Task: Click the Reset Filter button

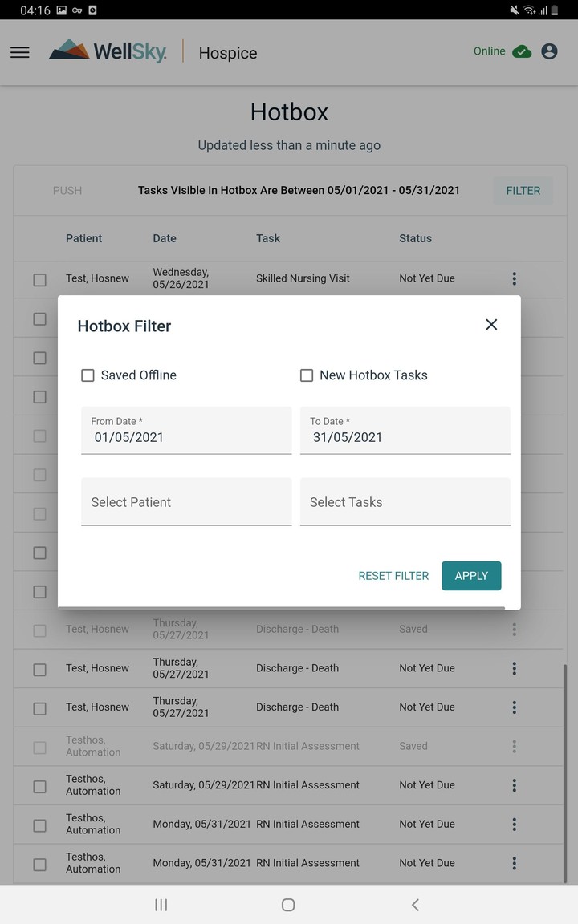Action: coord(393,576)
